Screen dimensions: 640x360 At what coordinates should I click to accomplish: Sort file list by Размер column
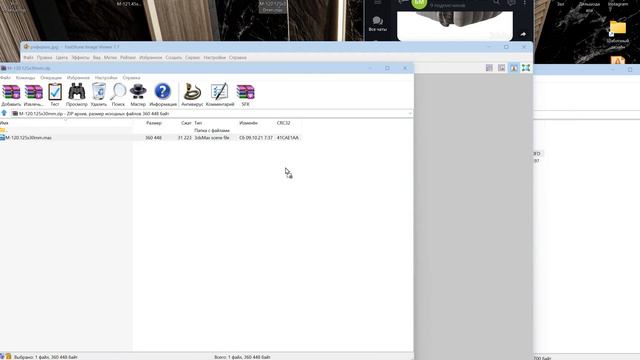pyautogui.click(x=153, y=123)
